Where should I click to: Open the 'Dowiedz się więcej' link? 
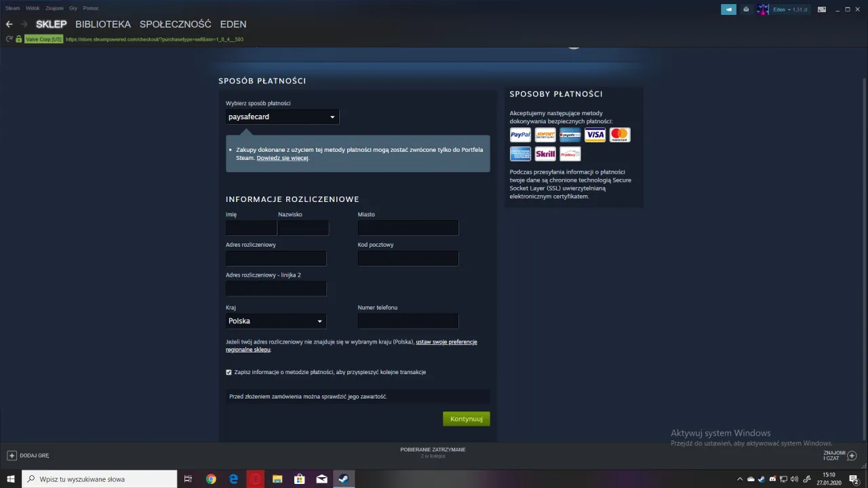pos(282,157)
